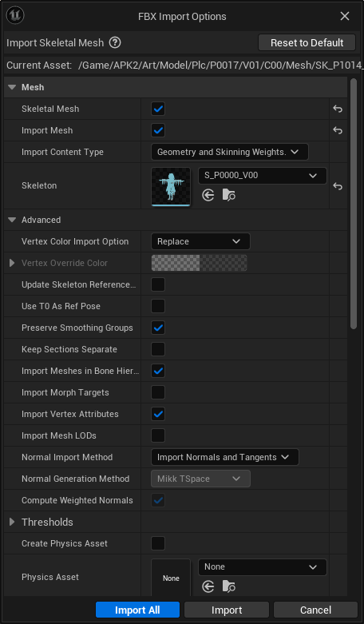Click Reset to Default button
The height and width of the screenshot is (624, 364).
307,42
